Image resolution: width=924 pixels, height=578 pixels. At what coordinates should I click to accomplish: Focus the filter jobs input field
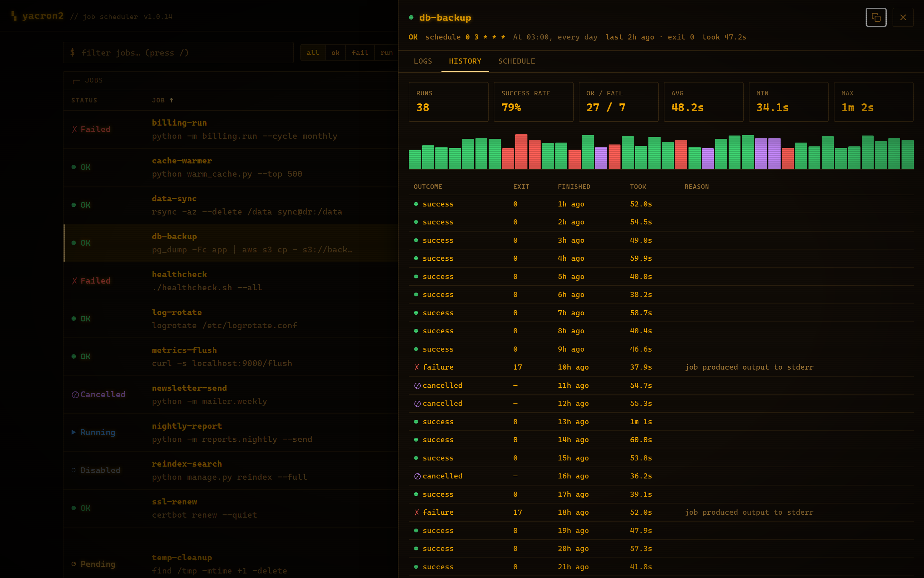pyautogui.click(x=178, y=53)
